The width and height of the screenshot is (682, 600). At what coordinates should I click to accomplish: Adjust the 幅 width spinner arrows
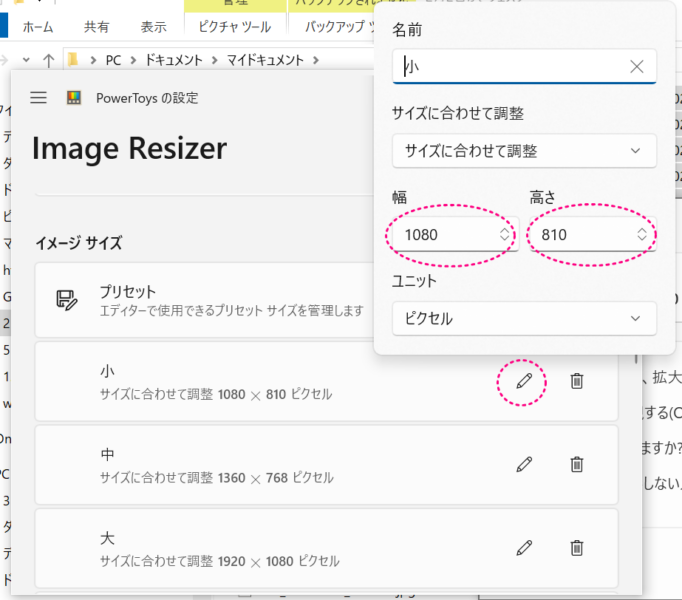[505, 235]
